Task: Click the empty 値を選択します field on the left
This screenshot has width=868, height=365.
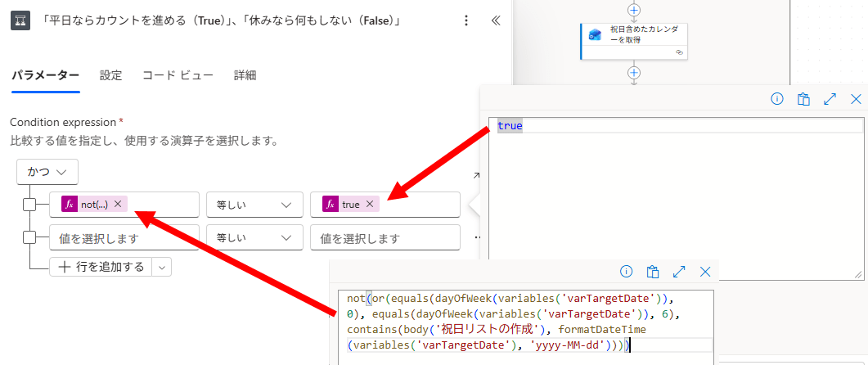Action: [x=124, y=238]
